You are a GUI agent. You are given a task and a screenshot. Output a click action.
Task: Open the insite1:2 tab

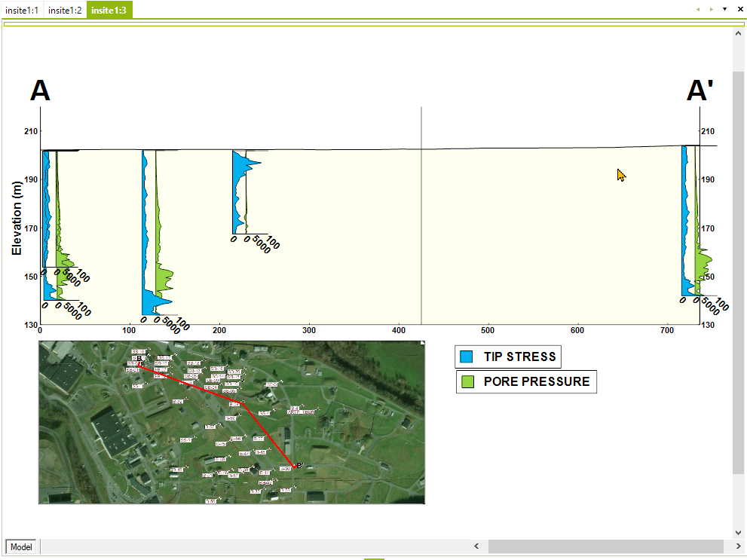click(x=65, y=10)
